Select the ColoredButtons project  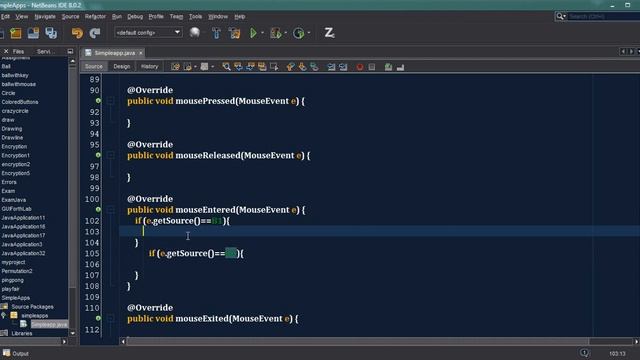click(x=20, y=102)
